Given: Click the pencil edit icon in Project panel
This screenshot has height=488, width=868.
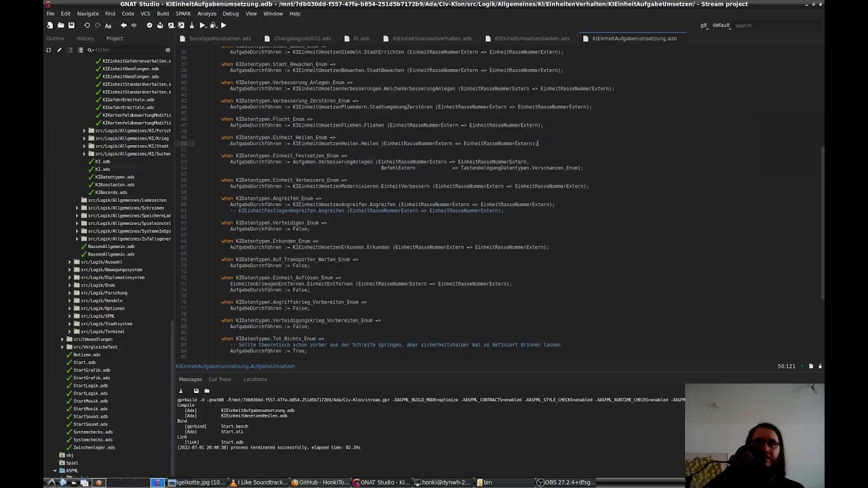Looking at the screenshot, I should point(59,49).
